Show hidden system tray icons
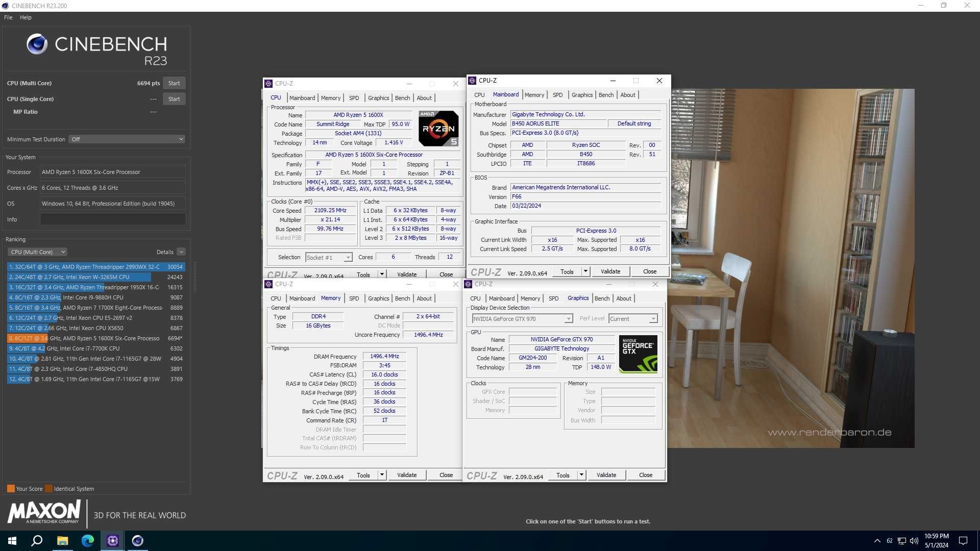The image size is (980, 551). [877, 541]
